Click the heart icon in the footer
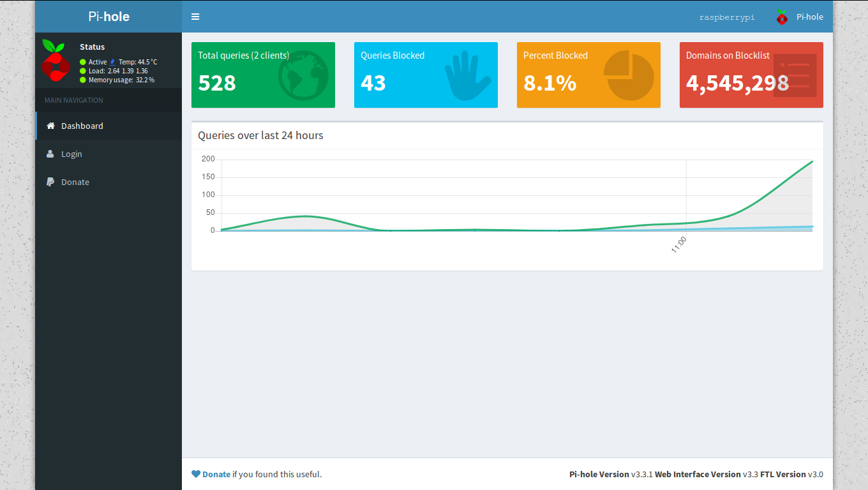Viewport: 868px width, 490px height. click(x=196, y=474)
